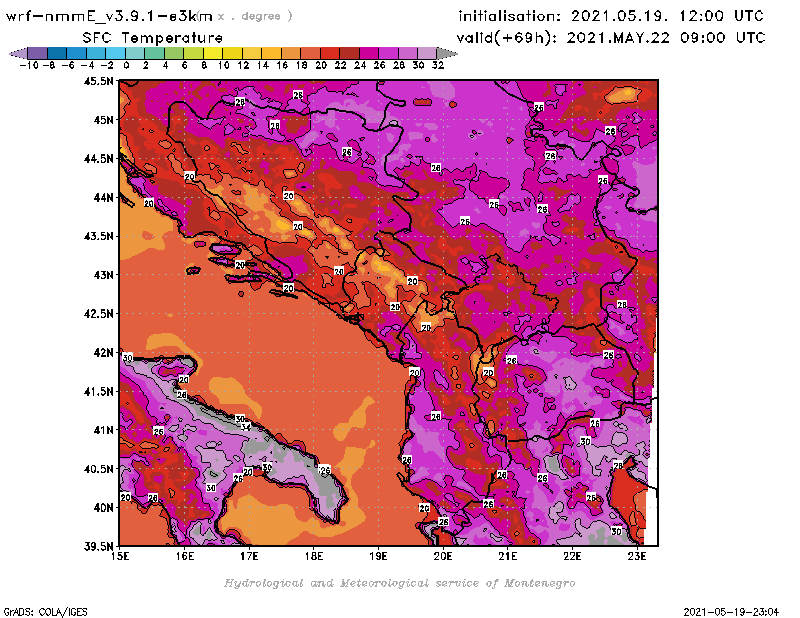The width and height of the screenshot is (800, 618).
Task: Click the '20E' longitude axis label
Action: 443,556
